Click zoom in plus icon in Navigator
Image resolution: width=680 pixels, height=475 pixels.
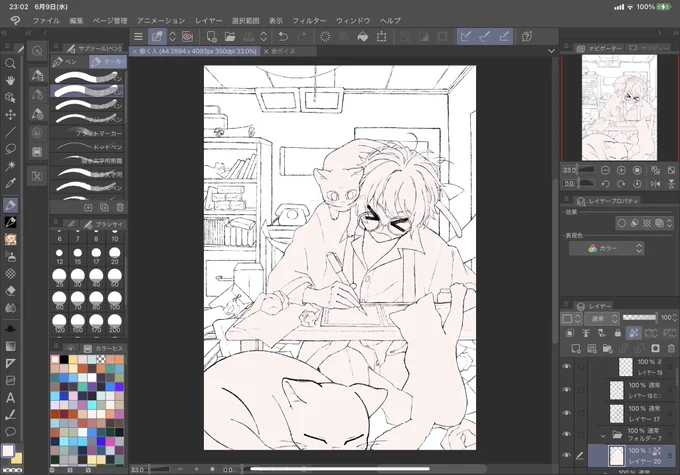[x=621, y=170]
